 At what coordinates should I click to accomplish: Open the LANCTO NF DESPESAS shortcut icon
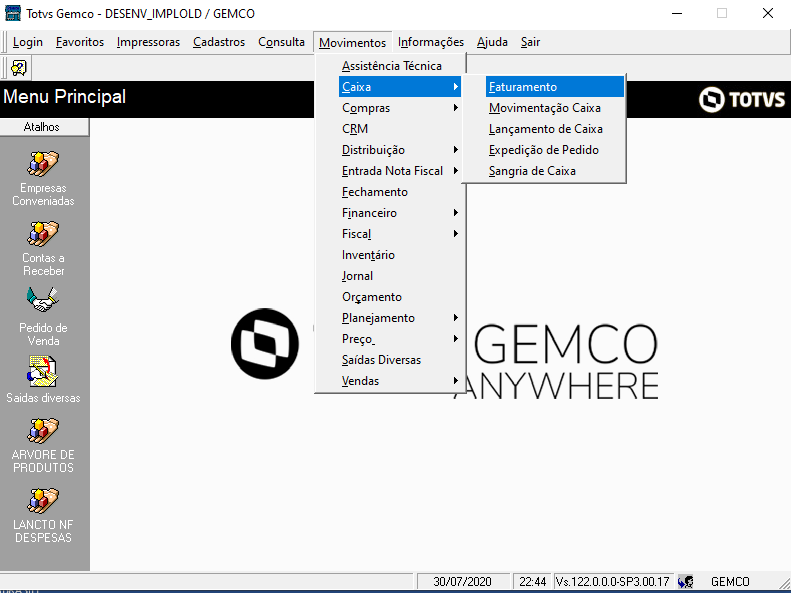pyautogui.click(x=43, y=501)
